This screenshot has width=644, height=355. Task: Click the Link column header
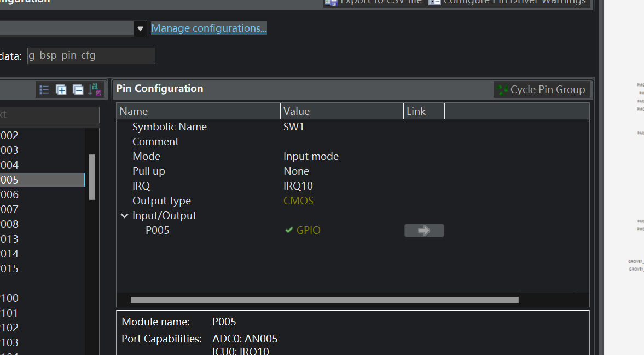point(424,111)
